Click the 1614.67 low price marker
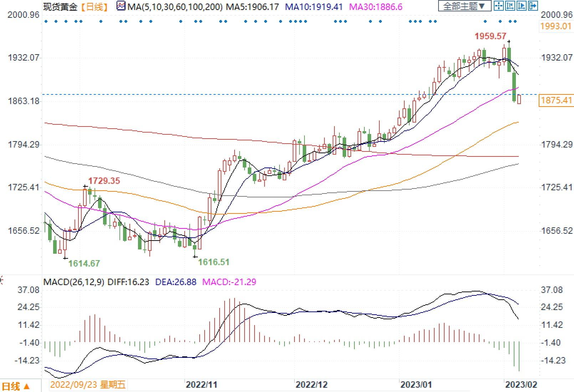574x392 pixels. pos(84,263)
